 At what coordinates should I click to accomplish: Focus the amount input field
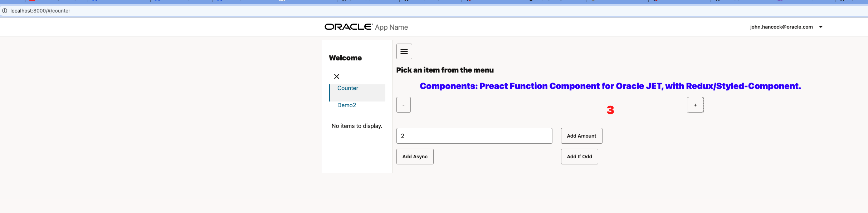click(474, 136)
